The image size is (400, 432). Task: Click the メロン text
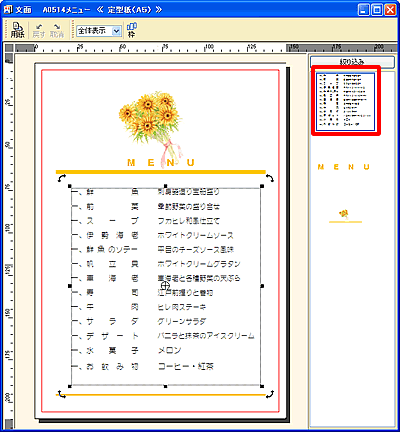(x=169, y=350)
